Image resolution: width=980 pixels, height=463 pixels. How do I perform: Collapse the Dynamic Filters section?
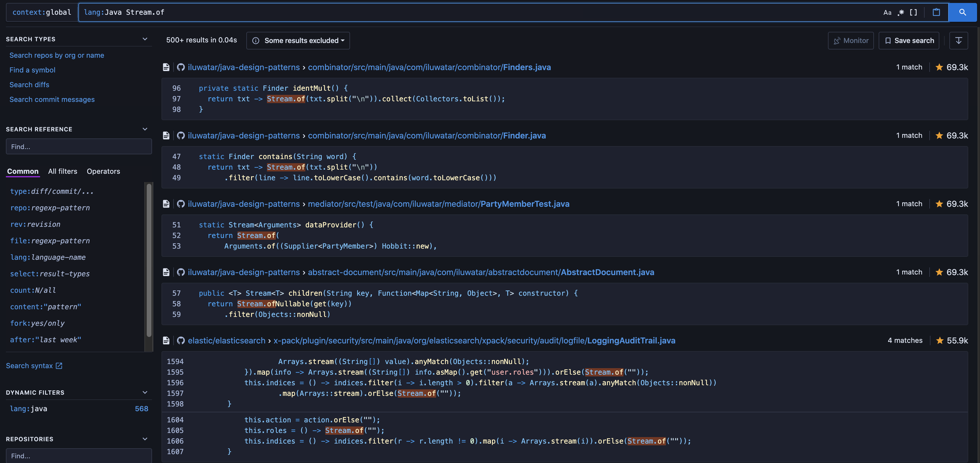coord(145,392)
